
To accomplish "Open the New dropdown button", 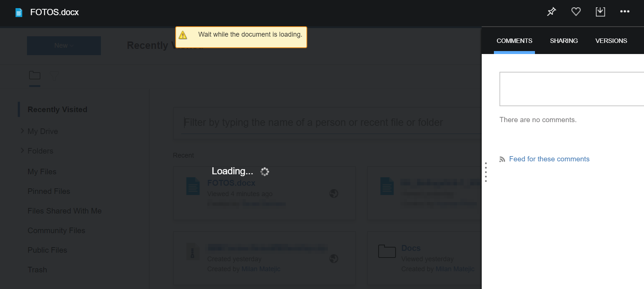I will [x=64, y=46].
